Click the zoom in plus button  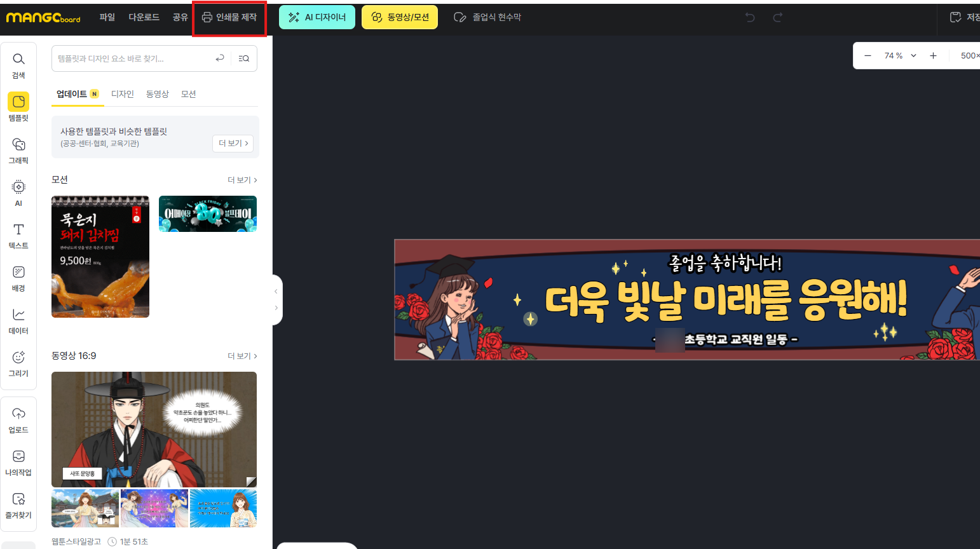(x=933, y=56)
